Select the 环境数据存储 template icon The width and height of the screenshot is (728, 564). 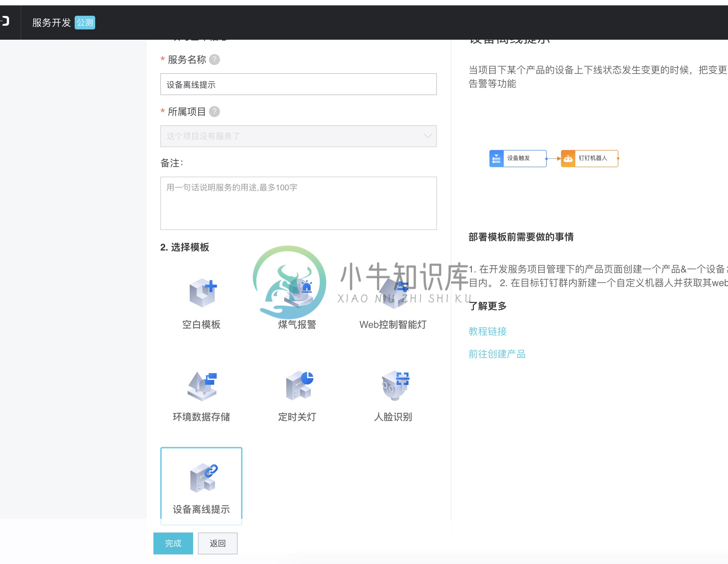tap(202, 386)
